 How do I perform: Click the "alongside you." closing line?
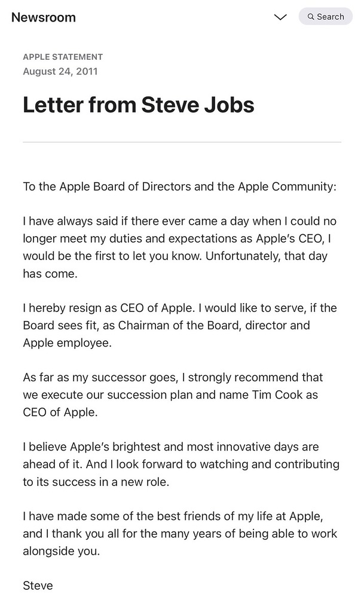[61, 551]
